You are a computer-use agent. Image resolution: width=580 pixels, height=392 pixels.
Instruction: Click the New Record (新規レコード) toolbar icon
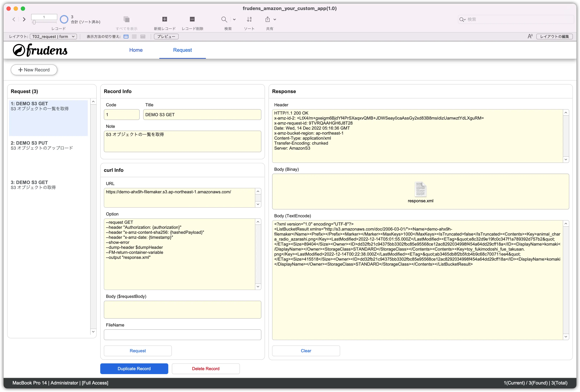[x=165, y=19]
